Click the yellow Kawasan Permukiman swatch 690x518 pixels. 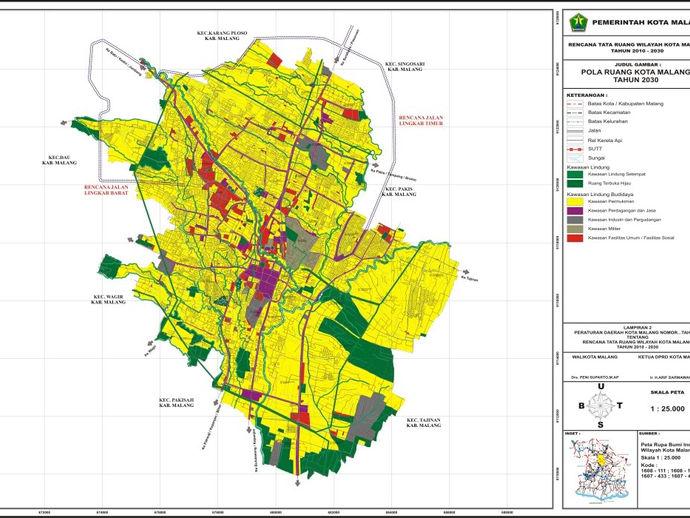(575, 201)
